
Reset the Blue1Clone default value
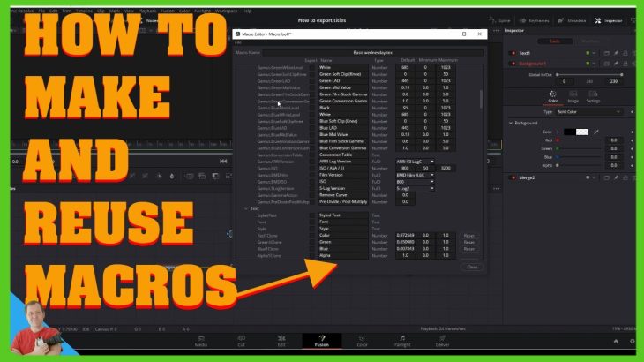pos(469,249)
